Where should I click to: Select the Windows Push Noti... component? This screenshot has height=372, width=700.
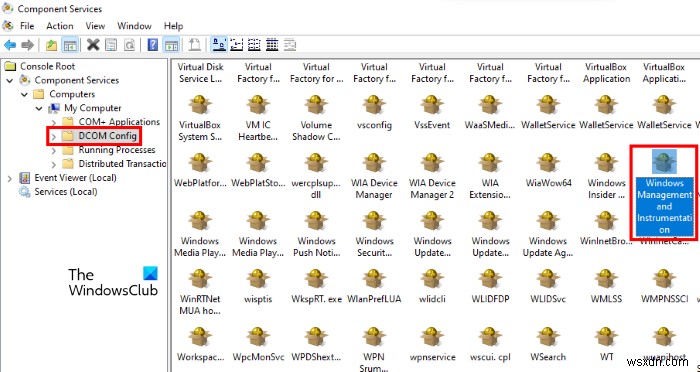(x=316, y=234)
